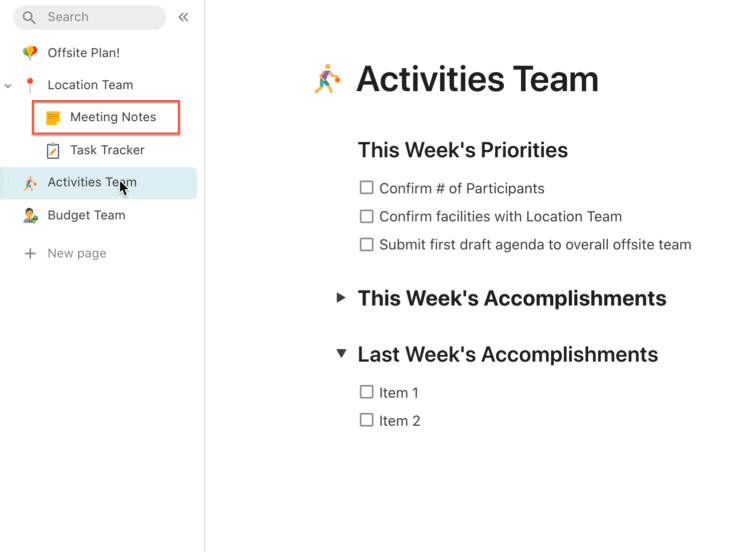Open the Task Tracker page
Image resolution: width=741 pixels, height=552 pixels.
click(107, 150)
